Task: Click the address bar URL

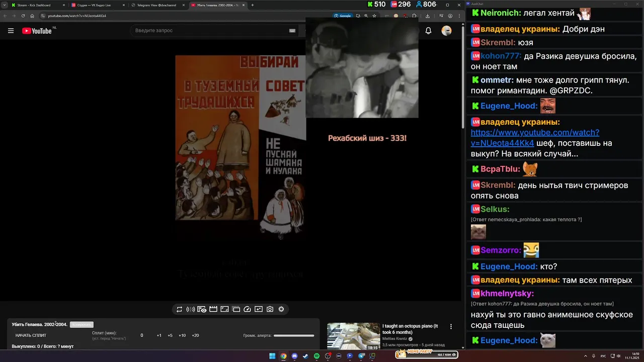Action: (x=77, y=16)
